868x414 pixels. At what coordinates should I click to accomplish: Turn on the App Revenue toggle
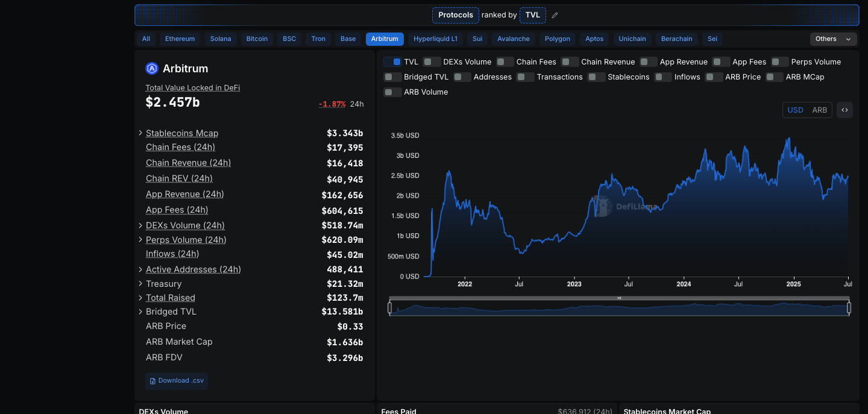coord(649,62)
